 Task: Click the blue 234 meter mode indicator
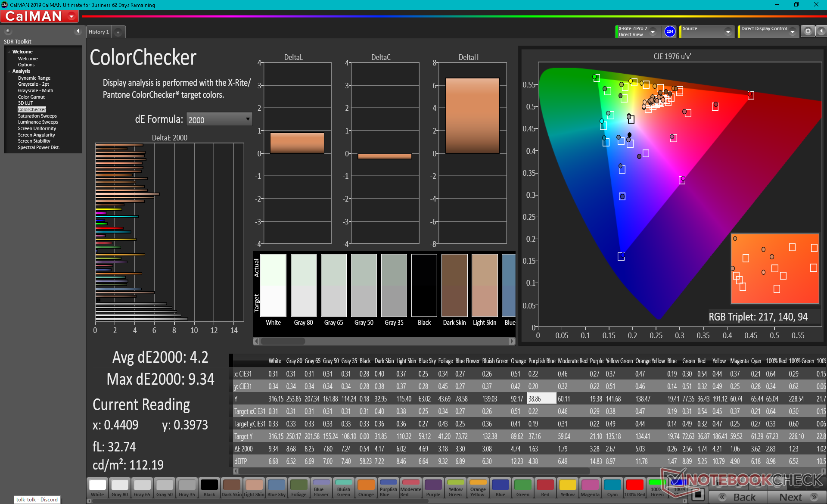670,31
